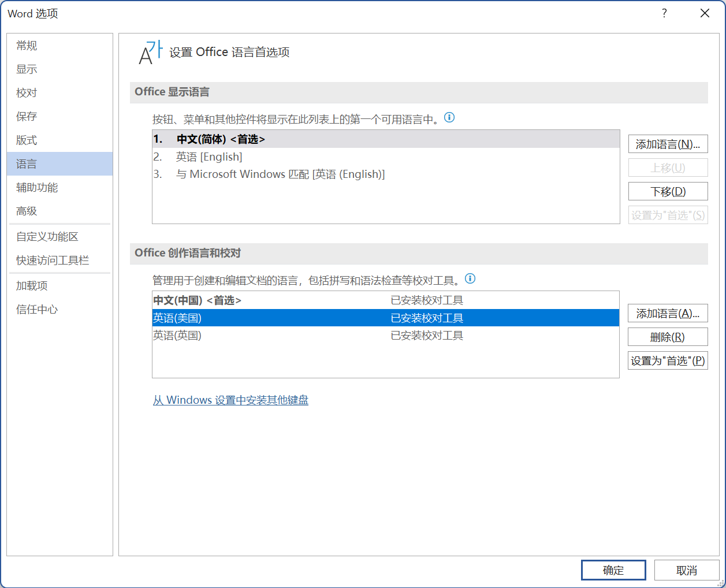This screenshot has height=588, width=726.
Task: Click the info icon beside display language description
Action: click(x=449, y=118)
